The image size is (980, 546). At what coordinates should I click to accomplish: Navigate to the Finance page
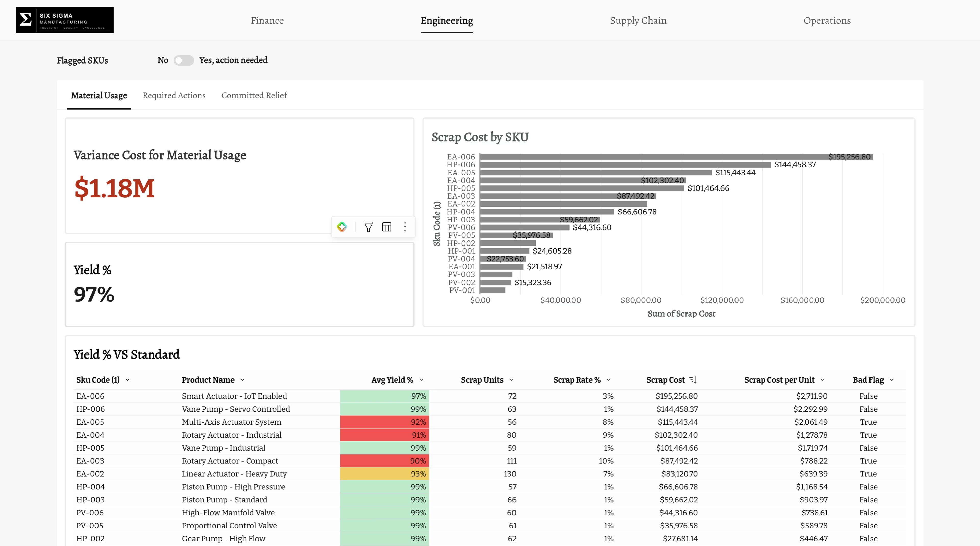coord(267,21)
